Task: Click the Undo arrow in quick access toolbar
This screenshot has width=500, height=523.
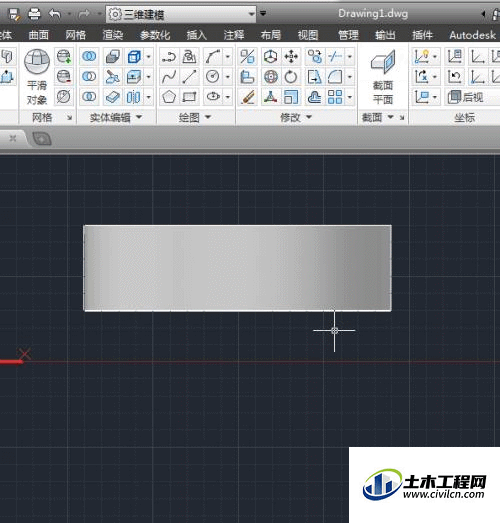Action: [55, 14]
